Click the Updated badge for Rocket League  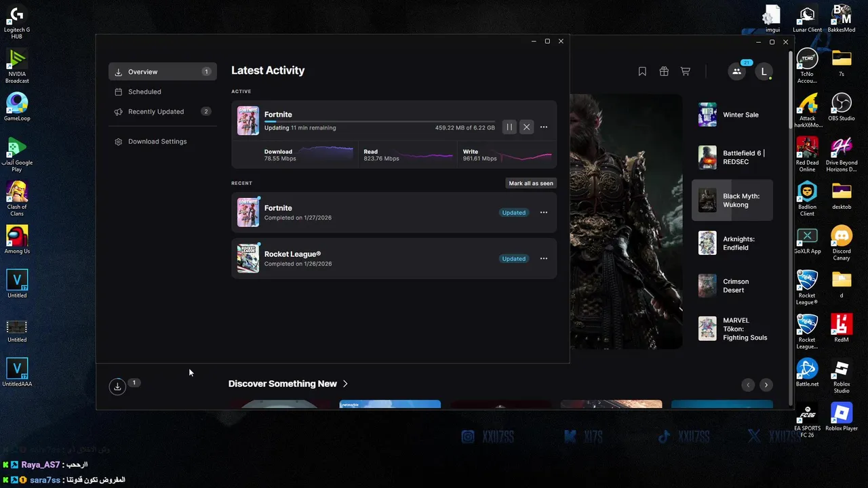[x=513, y=258]
